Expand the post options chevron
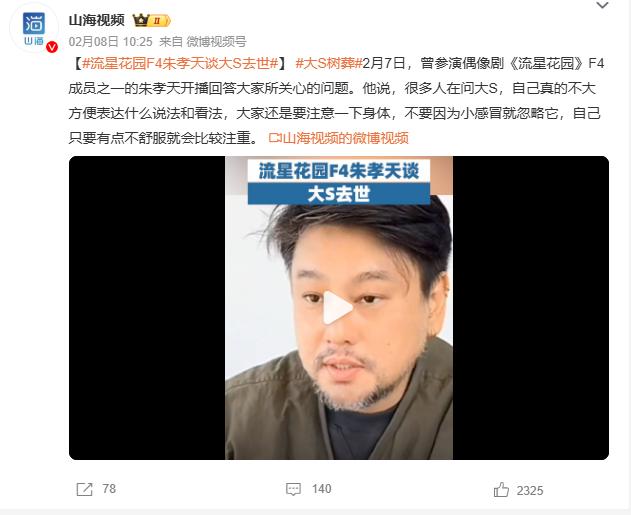The height and width of the screenshot is (515, 631). pyautogui.click(x=602, y=5)
